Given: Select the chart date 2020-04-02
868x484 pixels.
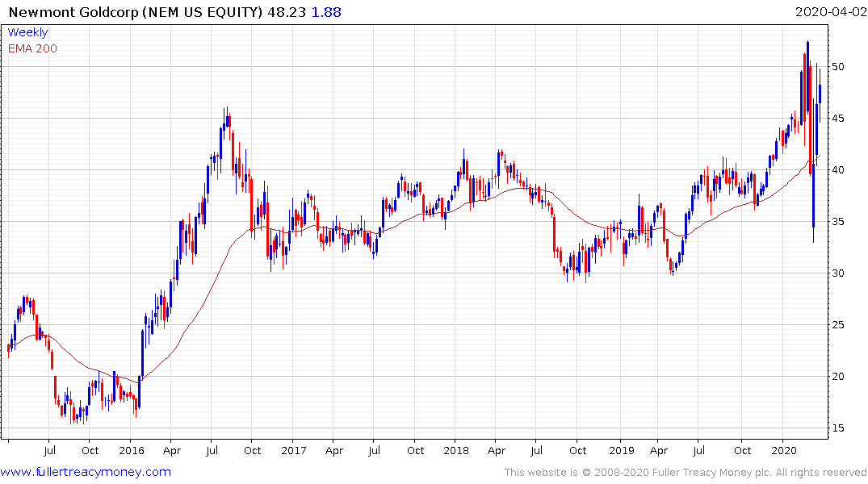Looking at the screenshot, I should click(830, 11).
